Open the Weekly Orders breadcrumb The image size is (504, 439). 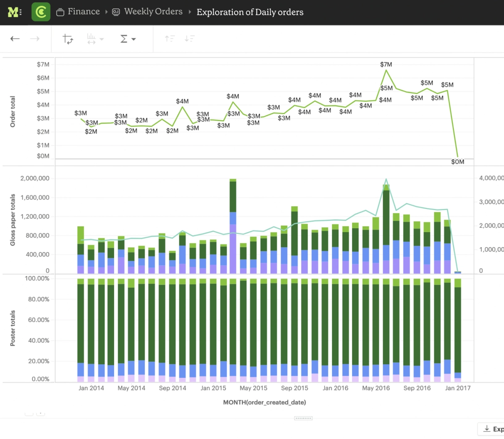[x=153, y=11]
